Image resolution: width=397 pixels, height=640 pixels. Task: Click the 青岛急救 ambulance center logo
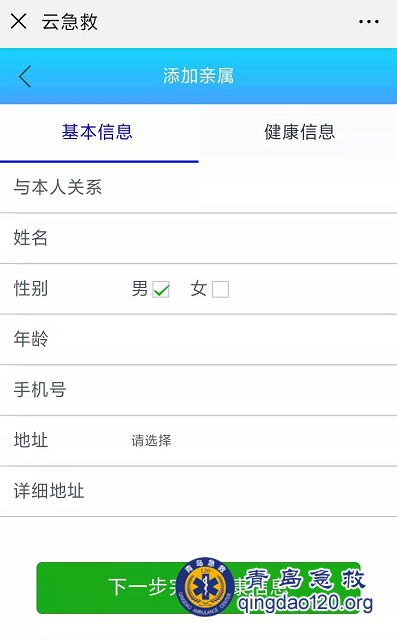click(206, 587)
